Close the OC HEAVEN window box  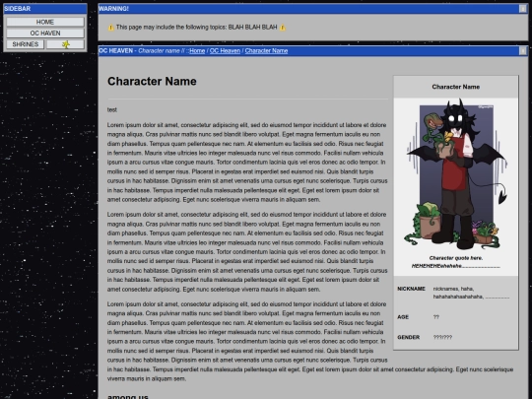tap(522, 51)
